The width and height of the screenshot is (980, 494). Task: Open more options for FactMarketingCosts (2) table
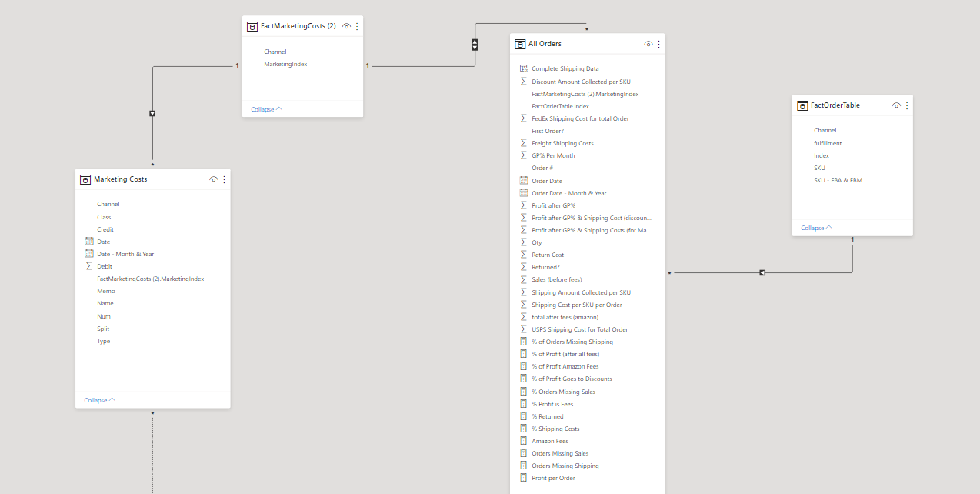[357, 26]
